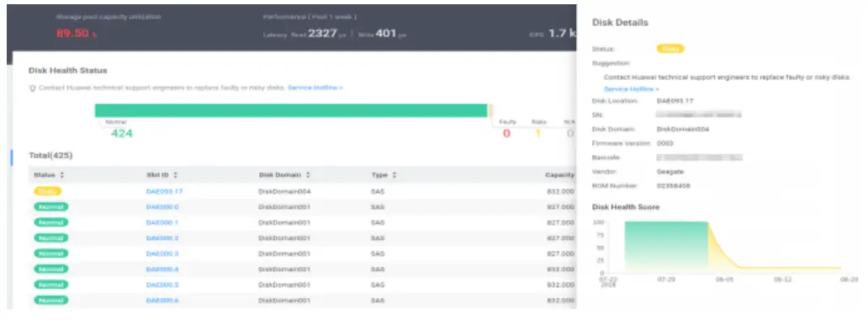Image resolution: width=868 pixels, height=320 pixels.
Task: Open slot DAE000.0 disk link
Action: 162,207
